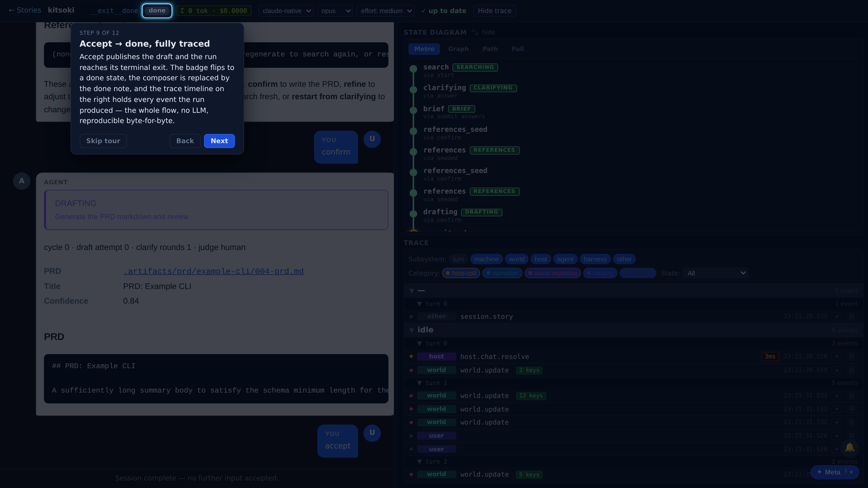Viewport: 868px width, 488px height.
Task: Switch to the Metro view tab
Action: point(424,49)
